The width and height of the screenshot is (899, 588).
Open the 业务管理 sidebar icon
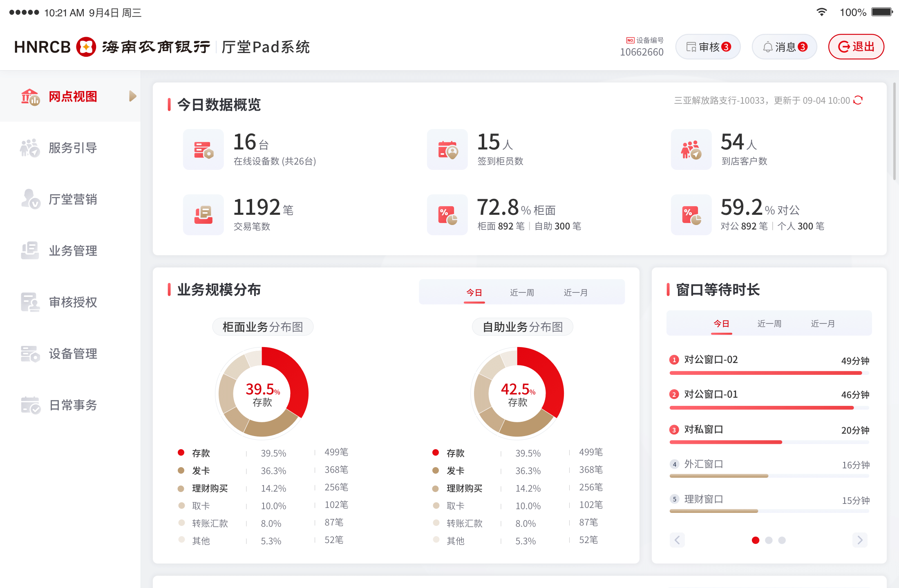tap(73, 251)
